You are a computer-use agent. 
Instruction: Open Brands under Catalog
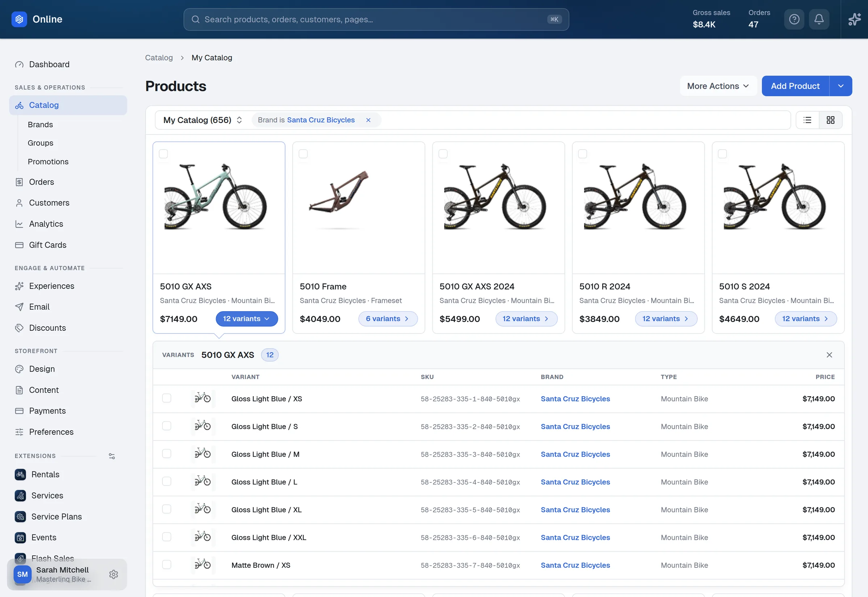41,124
